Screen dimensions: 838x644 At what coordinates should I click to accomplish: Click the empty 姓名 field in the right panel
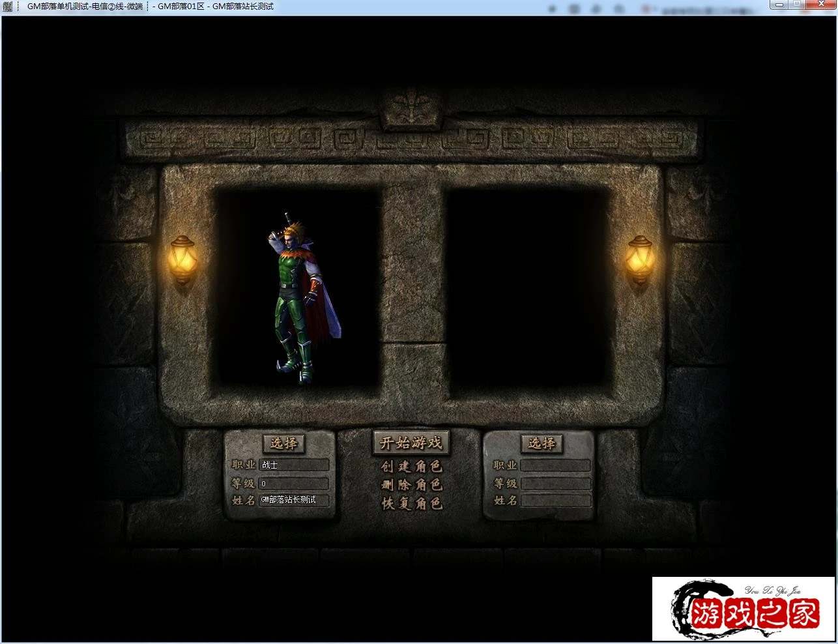(x=555, y=500)
